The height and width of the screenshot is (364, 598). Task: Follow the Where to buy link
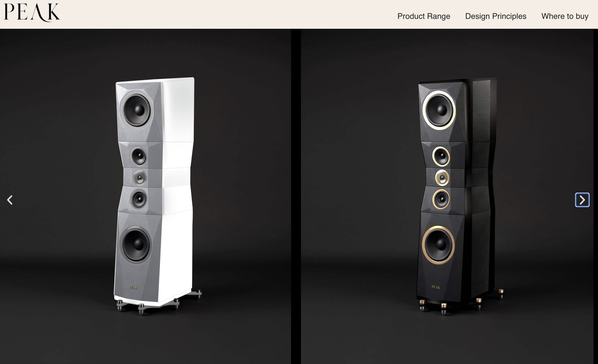[565, 16]
